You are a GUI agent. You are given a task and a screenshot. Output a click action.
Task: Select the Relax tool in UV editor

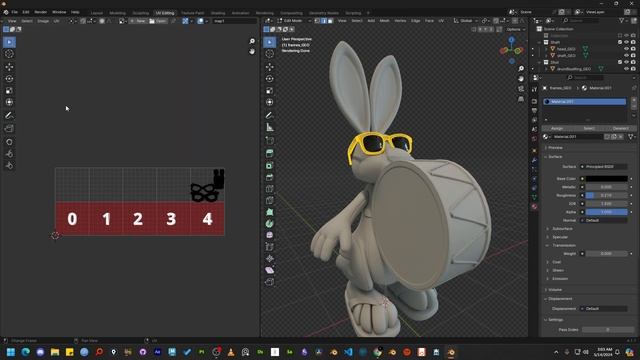(x=9, y=153)
